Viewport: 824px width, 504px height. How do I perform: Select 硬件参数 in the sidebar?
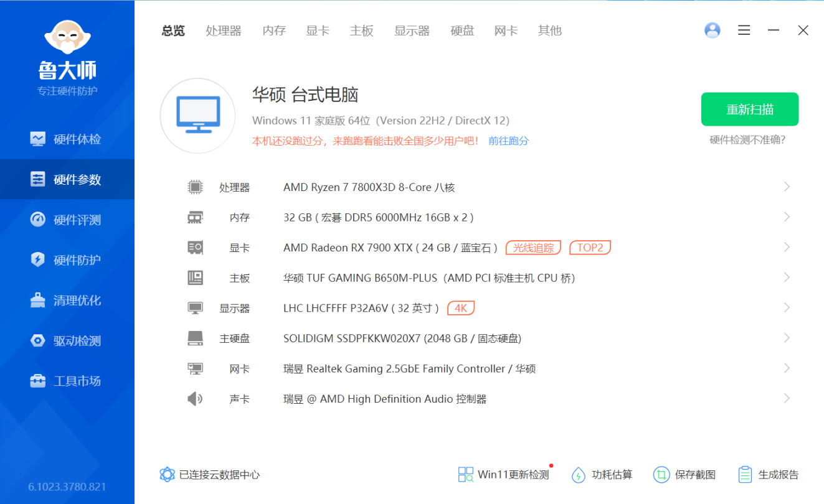point(67,179)
